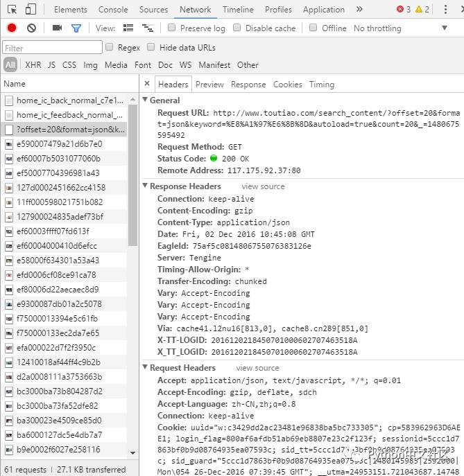464x476 pixels.
Task: Click the red error count indicator
Action: pyautogui.click(x=404, y=10)
